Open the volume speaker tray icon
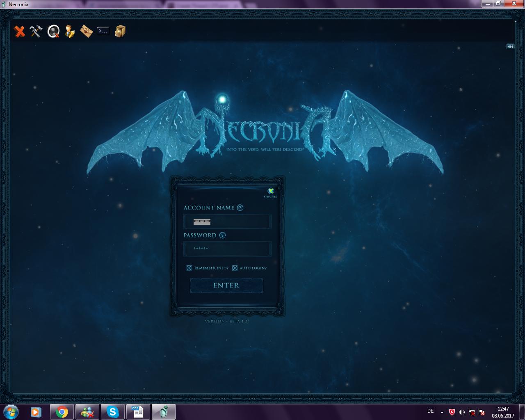 (462, 412)
